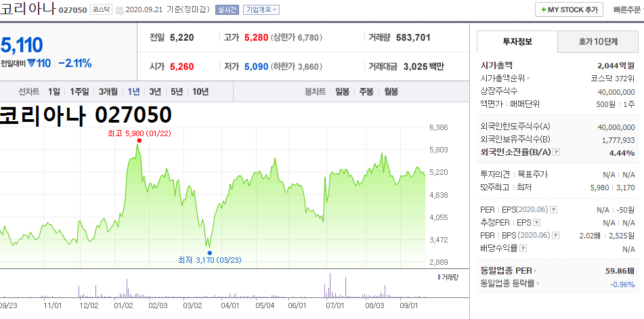The image size is (644, 319).
Task: Click the -2.11% change rate
Action: [x=75, y=64]
